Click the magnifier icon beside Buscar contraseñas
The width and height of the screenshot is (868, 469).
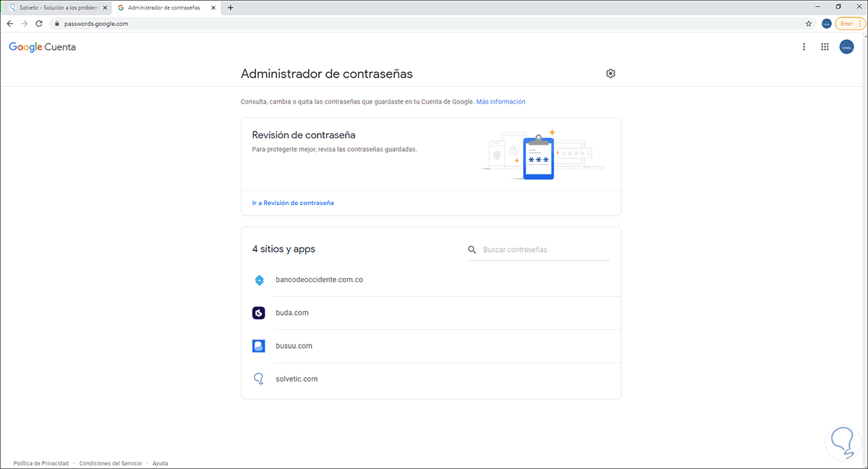[472, 250]
